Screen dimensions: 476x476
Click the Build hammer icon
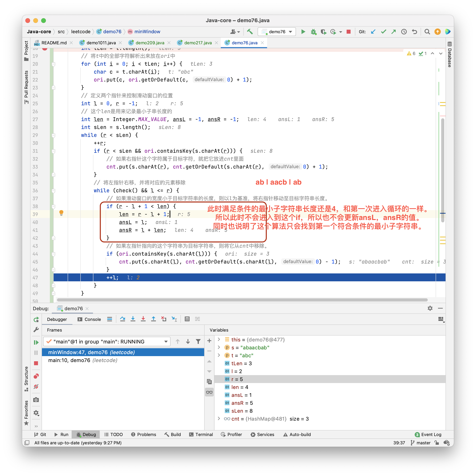coord(250,31)
